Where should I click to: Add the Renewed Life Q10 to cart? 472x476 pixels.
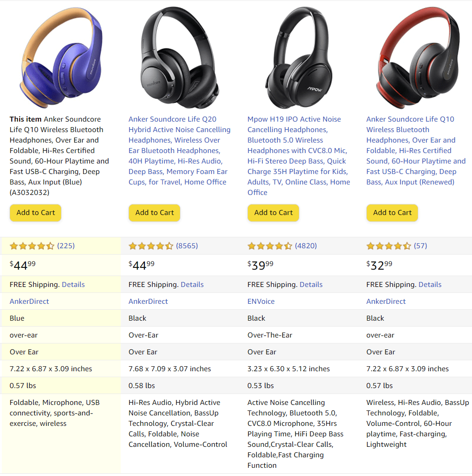392,213
